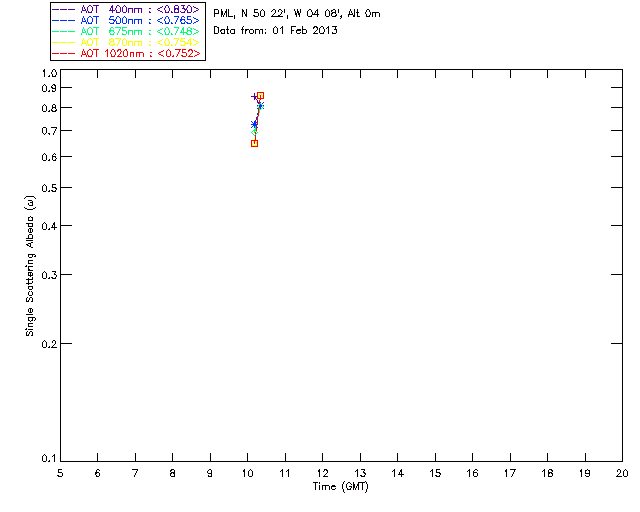Click the lower red square data marker
640x512 pixels.
[254, 143]
